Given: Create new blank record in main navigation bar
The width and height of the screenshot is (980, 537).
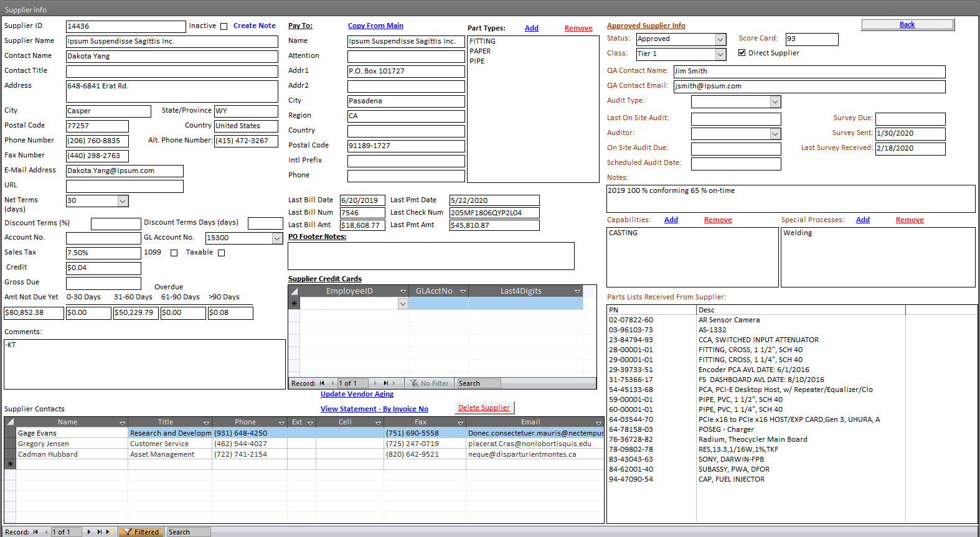Looking at the screenshot, I should tap(109, 532).
